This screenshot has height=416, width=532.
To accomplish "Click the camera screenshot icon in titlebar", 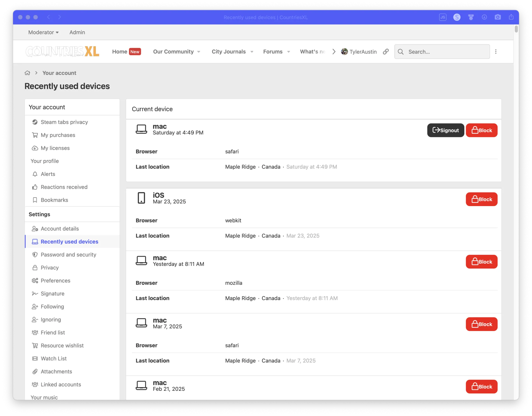I will coord(497,17).
